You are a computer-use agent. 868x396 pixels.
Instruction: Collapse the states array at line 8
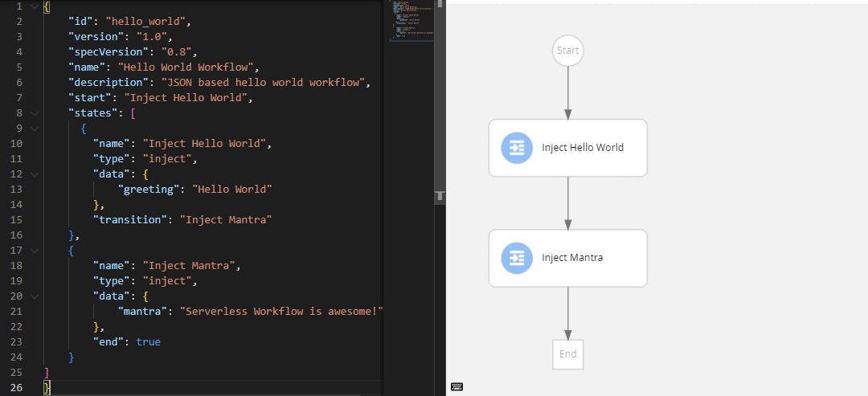click(x=33, y=113)
